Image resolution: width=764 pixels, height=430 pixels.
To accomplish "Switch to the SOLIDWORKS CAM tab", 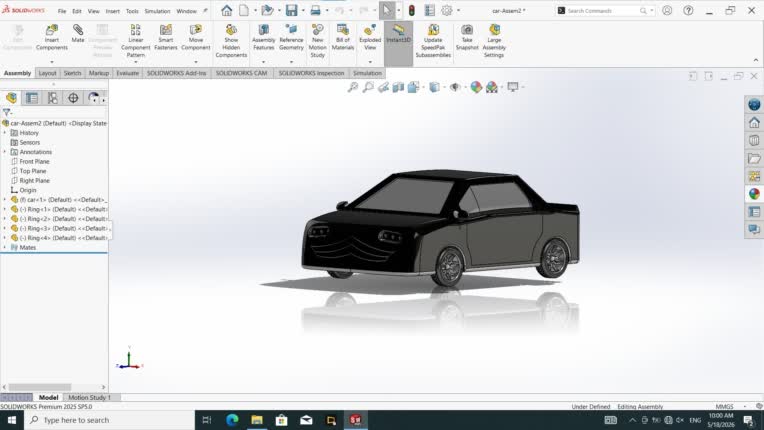I will coord(242,73).
